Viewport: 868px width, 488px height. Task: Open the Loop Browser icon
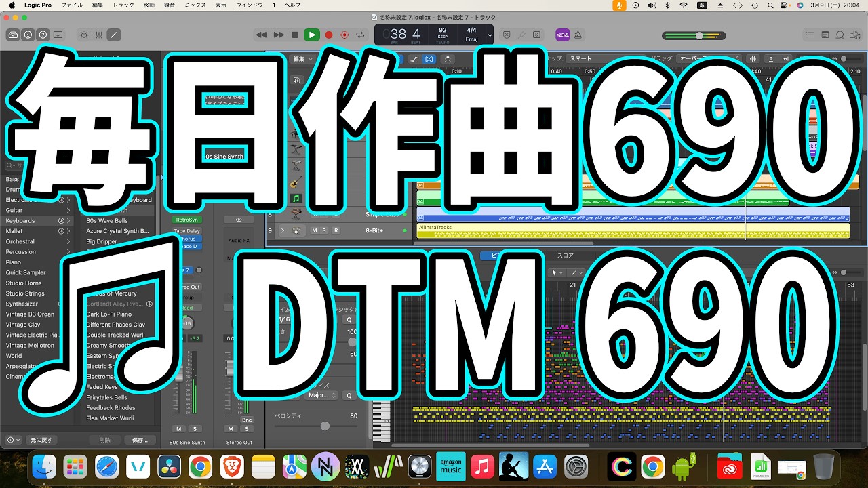pyautogui.click(x=840, y=35)
